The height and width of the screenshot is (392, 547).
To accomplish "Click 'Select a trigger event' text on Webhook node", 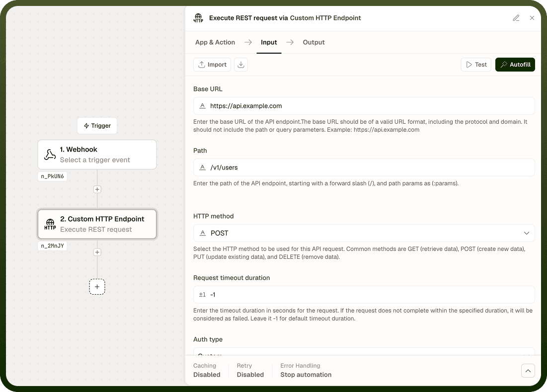I will click(x=95, y=159).
